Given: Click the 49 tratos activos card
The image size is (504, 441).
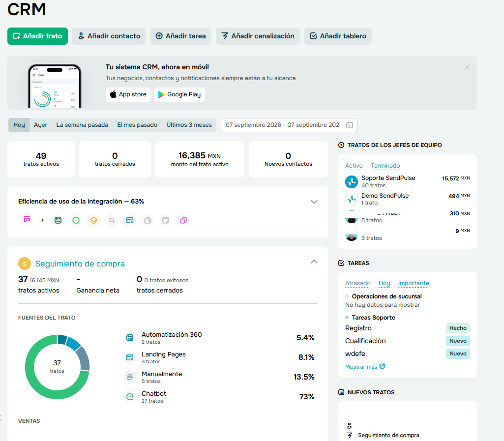Looking at the screenshot, I should click(x=41, y=159).
